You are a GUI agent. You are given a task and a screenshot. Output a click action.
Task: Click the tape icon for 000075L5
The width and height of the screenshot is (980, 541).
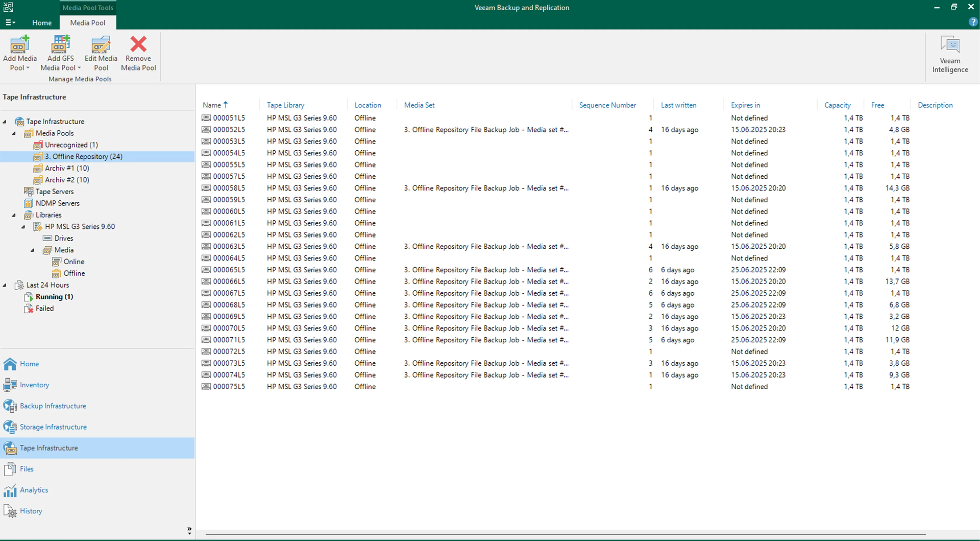coord(206,387)
